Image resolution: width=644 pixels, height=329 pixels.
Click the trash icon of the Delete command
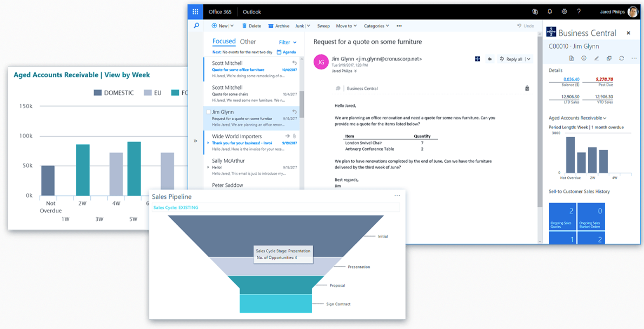(244, 26)
